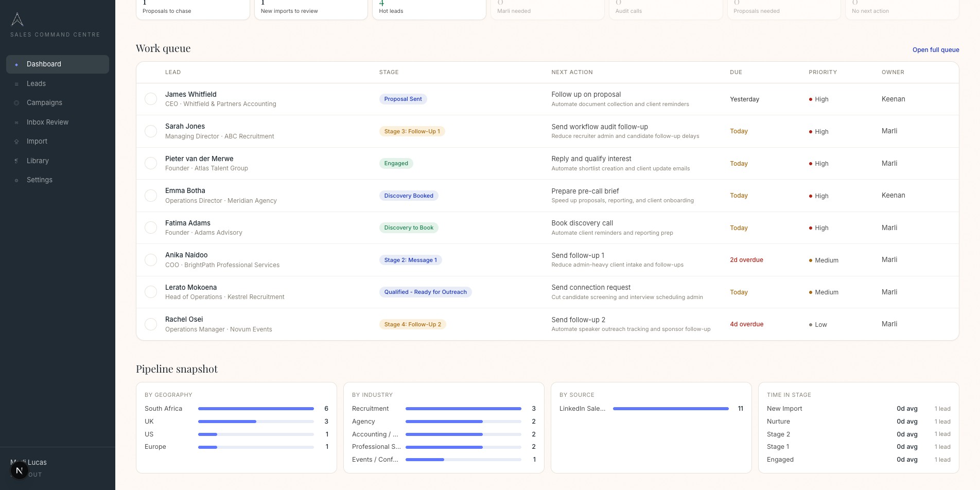
Task: Click 'Nurture' in Time in Stage
Action: [778, 422]
